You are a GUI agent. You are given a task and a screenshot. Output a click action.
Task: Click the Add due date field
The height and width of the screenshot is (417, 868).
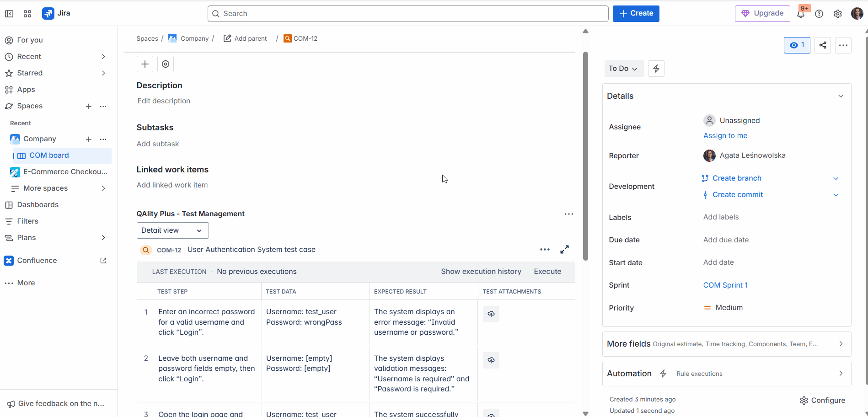(x=726, y=240)
